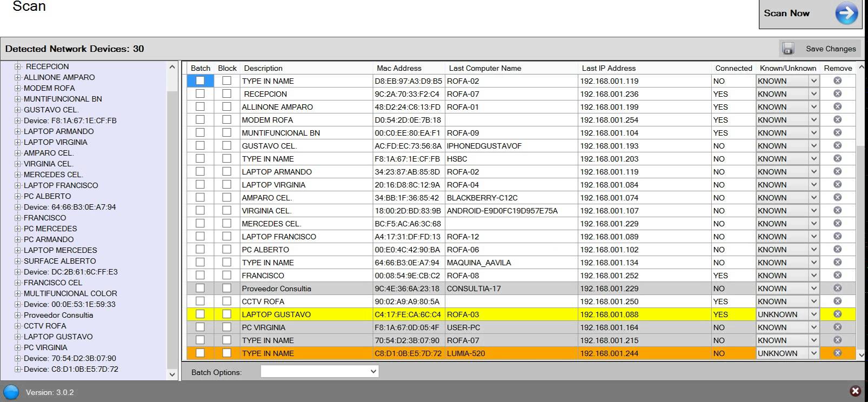This screenshot has width=868, height=402.
Task: Remove the MERCEDES CEL. device row
Action: tap(837, 224)
